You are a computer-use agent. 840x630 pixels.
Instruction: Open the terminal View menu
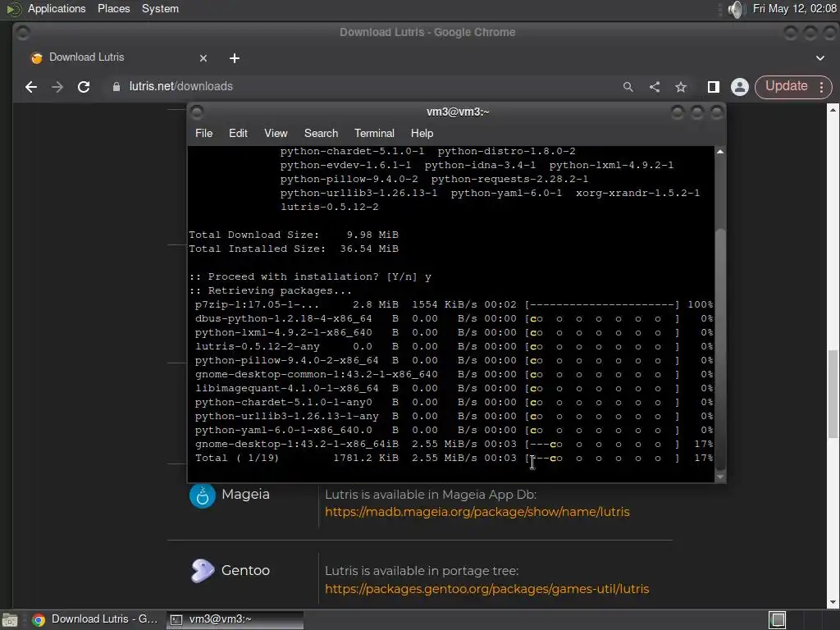[x=276, y=134]
